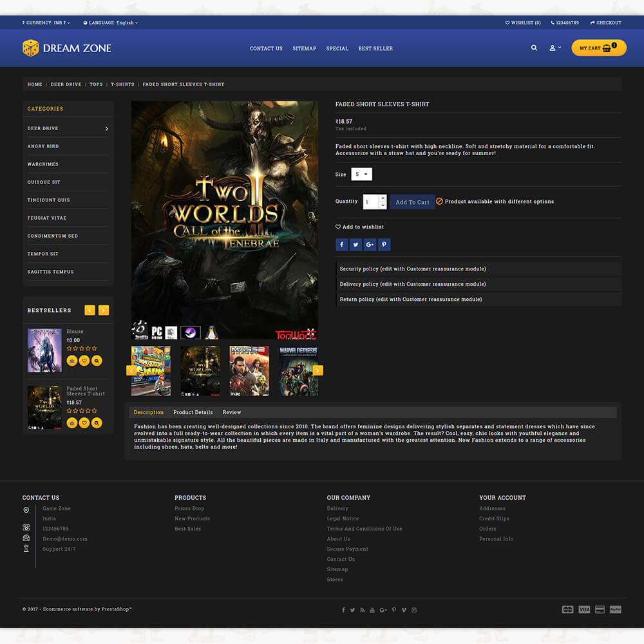Share product on Pinterest
The image size is (644, 644).
pyautogui.click(x=384, y=245)
